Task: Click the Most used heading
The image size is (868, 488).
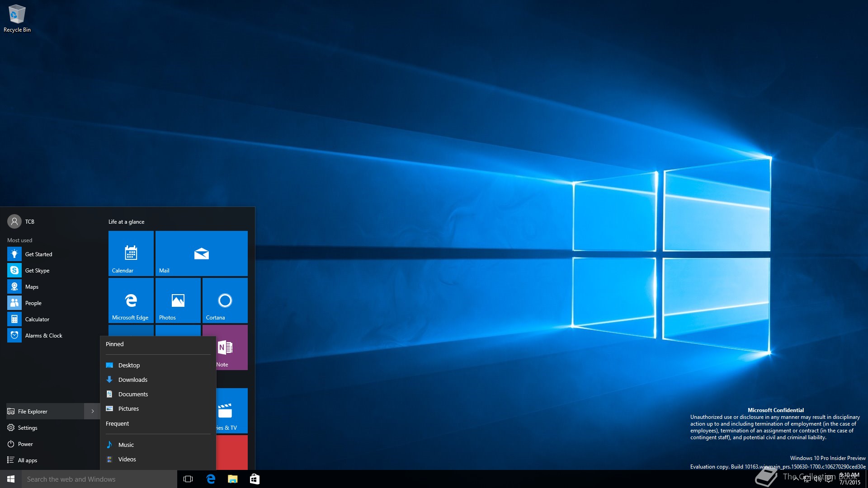Action: point(19,240)
